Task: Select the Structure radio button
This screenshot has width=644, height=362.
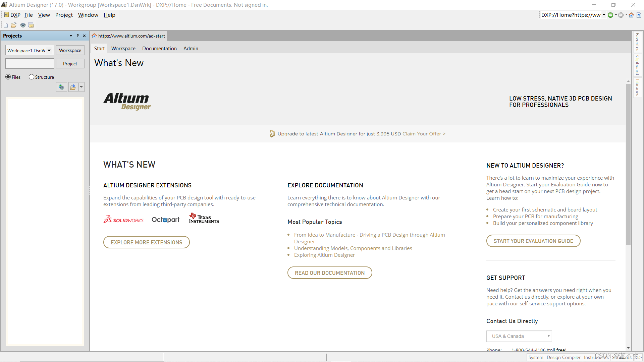Action: (32, 77)
